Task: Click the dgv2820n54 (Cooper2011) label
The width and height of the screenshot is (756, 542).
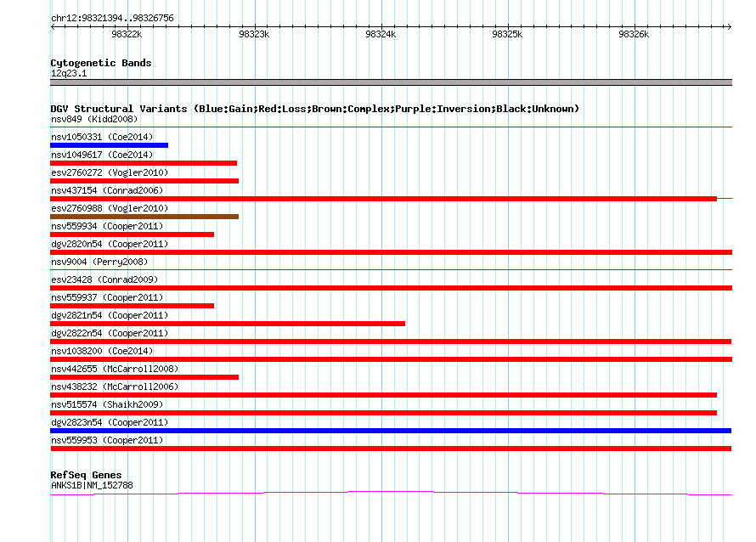Action: tap(110, 244)
